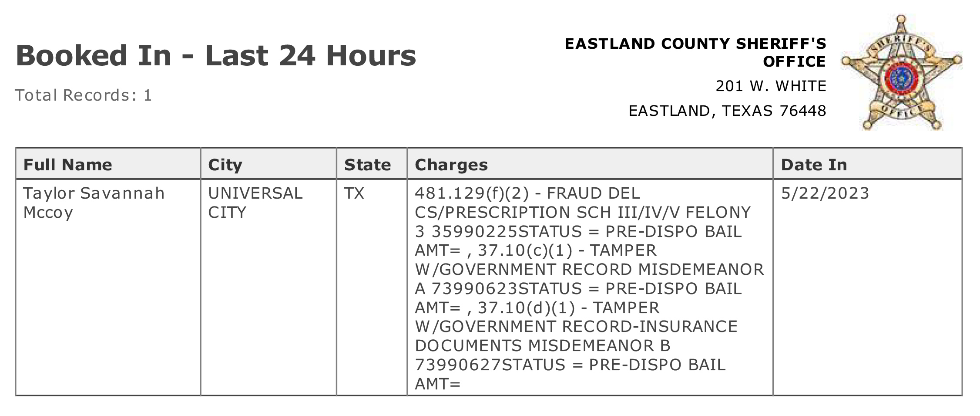This screenshot has width=980, height=416.
Task: Select the name Taylor Savannah Mccoy
Action: [x=94, y=203]
